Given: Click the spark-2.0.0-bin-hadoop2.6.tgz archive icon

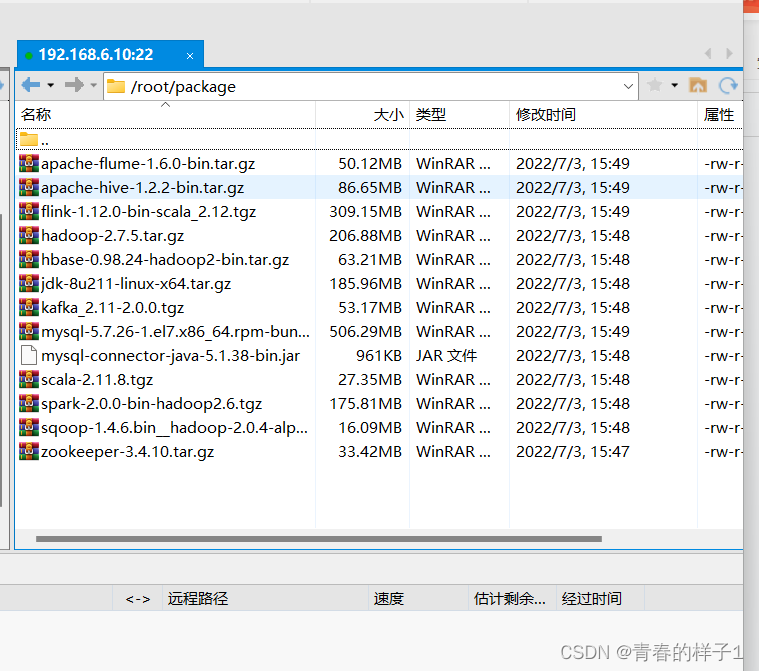Looking at the screenshot, I should click(x=29, y=403).
